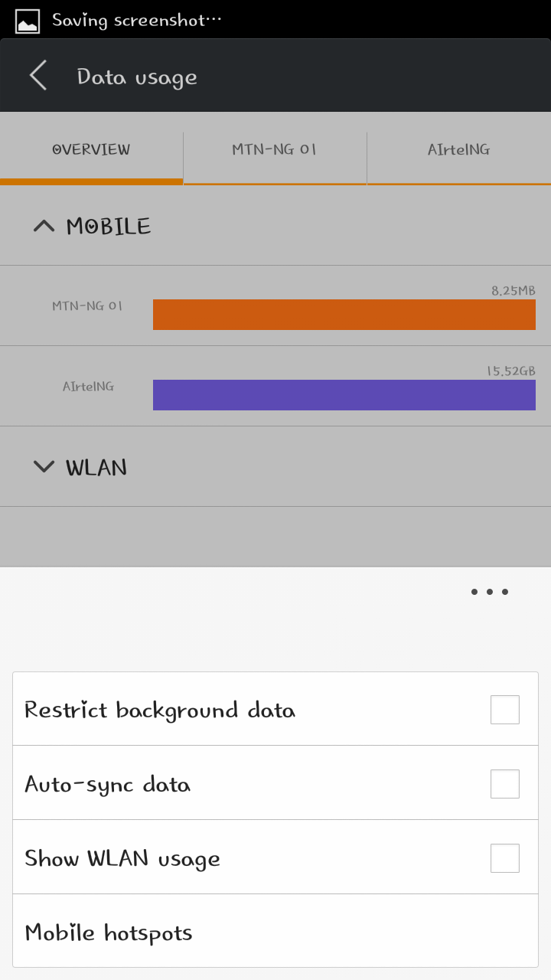This screenshot has width=551, height=980.
Task: Click the back arrow on Data usage
Action: (x=37, y=75)
